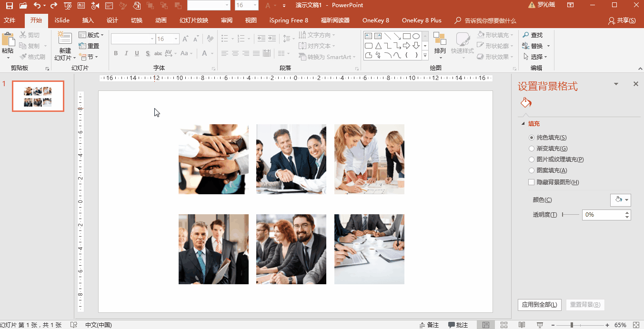Screen dimensions: 644x329
Task: Switch to the OneKey 8 Plus tab
Action: point(422,20)
